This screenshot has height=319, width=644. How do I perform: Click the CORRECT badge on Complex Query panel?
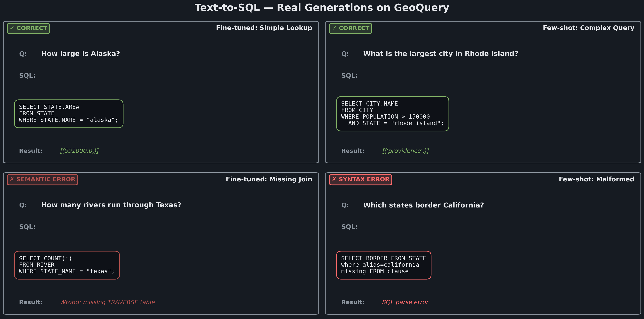350,28
